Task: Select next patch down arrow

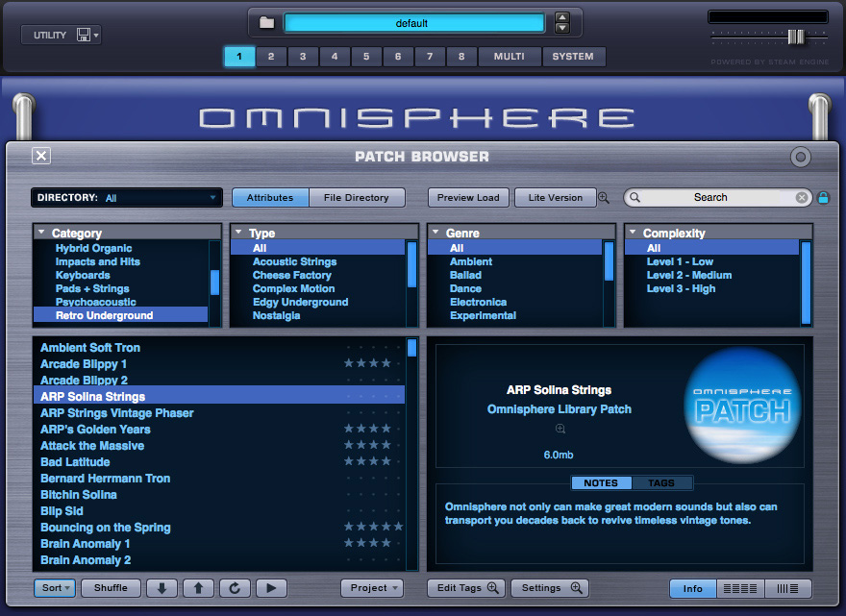Action: (x=162, y=588)
